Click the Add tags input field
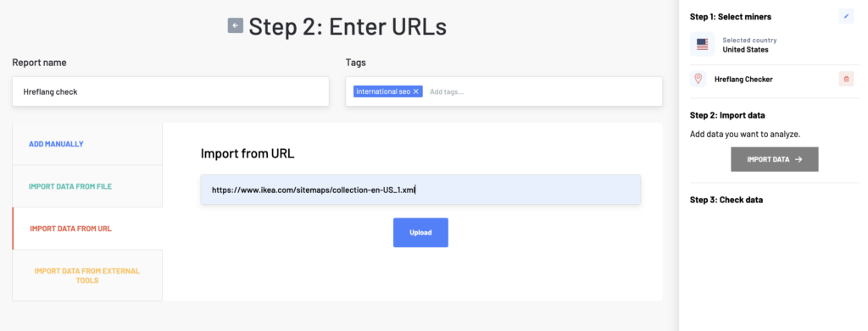Screen dimensions: 868x331 point(542,91)
